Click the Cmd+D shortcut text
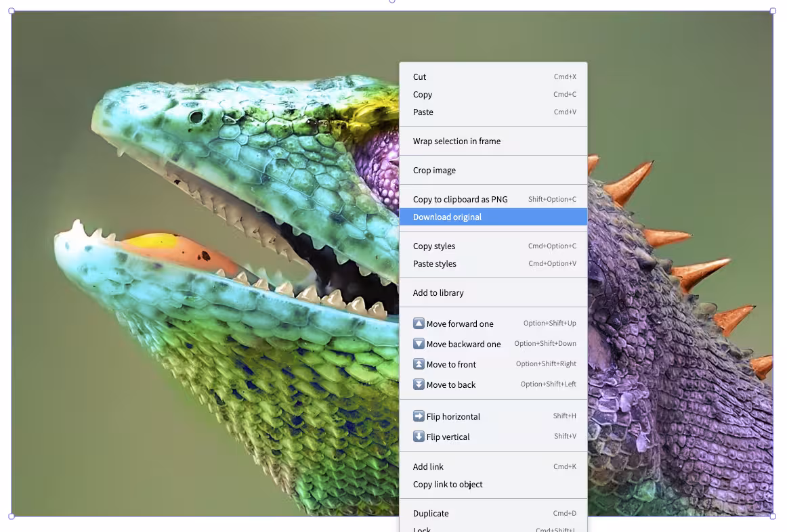The image size is (787, 532). [565, 513]
